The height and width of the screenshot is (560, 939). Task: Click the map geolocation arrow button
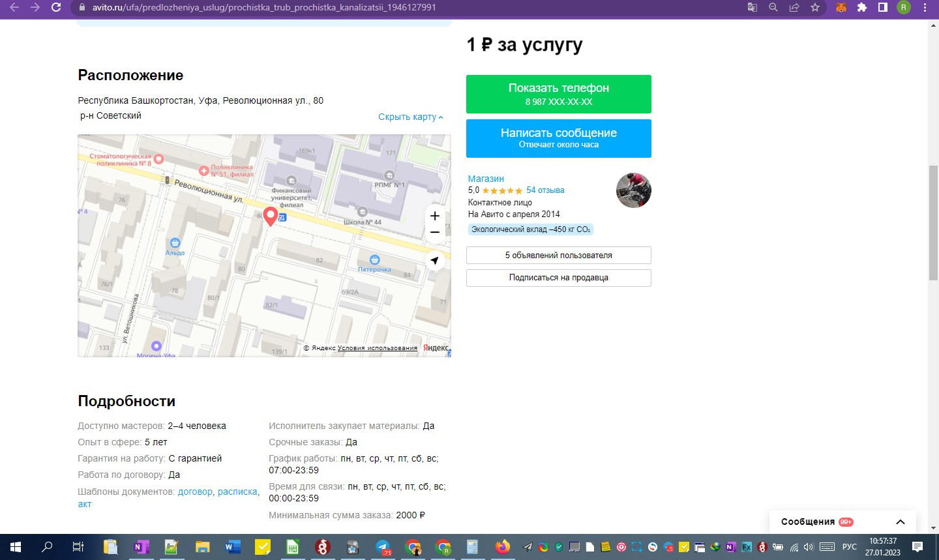(x=435, y=260)
